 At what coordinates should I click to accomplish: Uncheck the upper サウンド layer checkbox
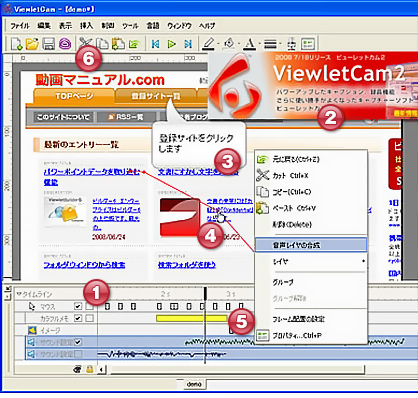(x=78, y=342)
